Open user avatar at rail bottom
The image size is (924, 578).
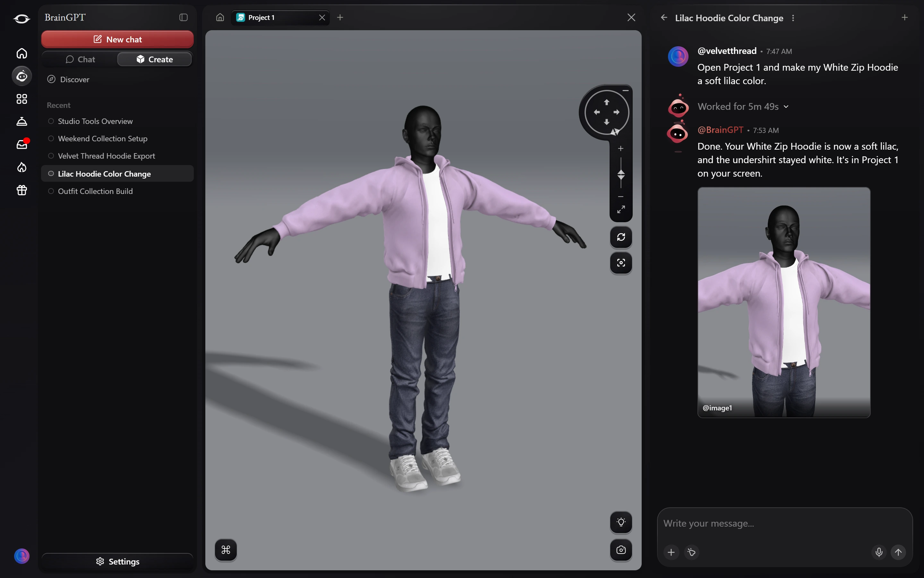pos(22,556)
